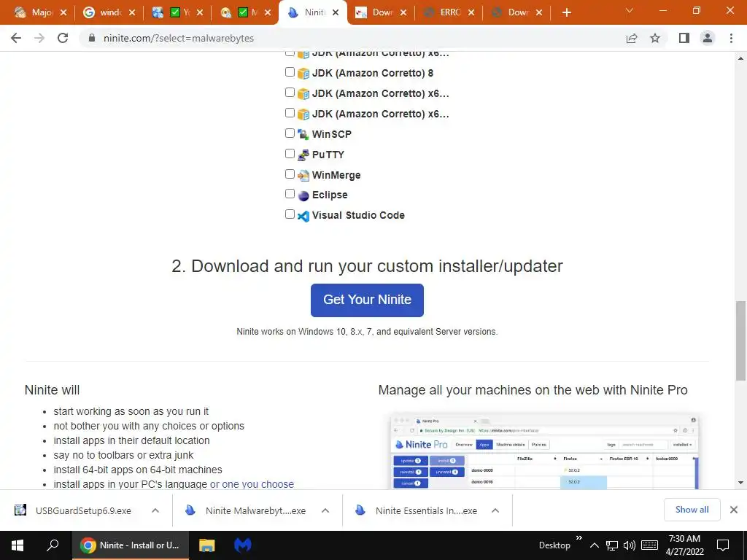Close the active Ninite tab
Screen dimensions: 747x560
tap(336, 12)
